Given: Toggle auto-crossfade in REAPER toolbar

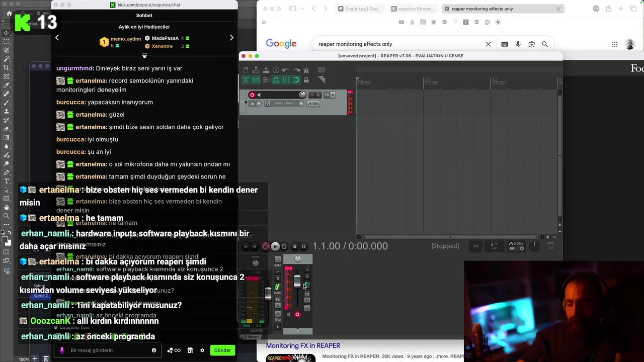Looking at the screenshot, I should click(246, 80).
